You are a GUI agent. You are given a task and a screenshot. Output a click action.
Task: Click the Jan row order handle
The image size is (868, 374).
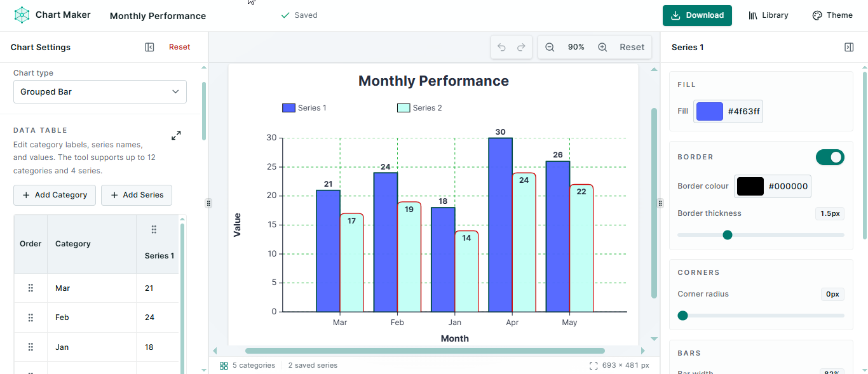coord(31,347)
